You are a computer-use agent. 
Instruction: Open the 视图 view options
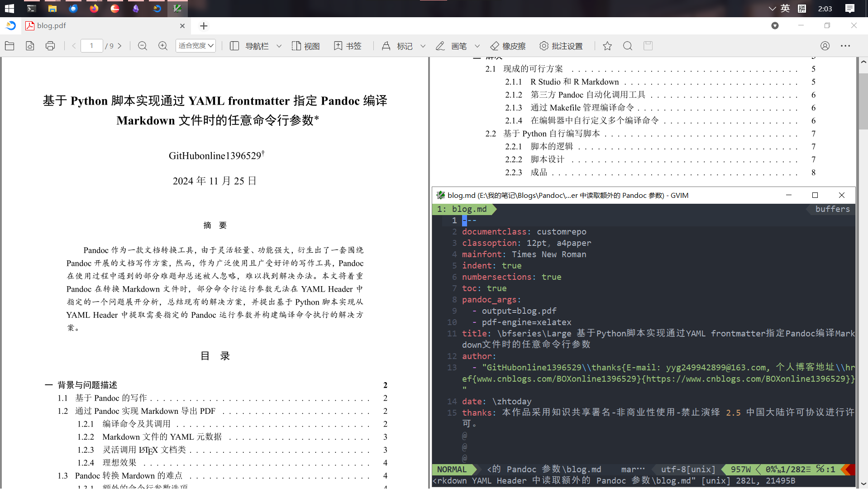point(306,46)
